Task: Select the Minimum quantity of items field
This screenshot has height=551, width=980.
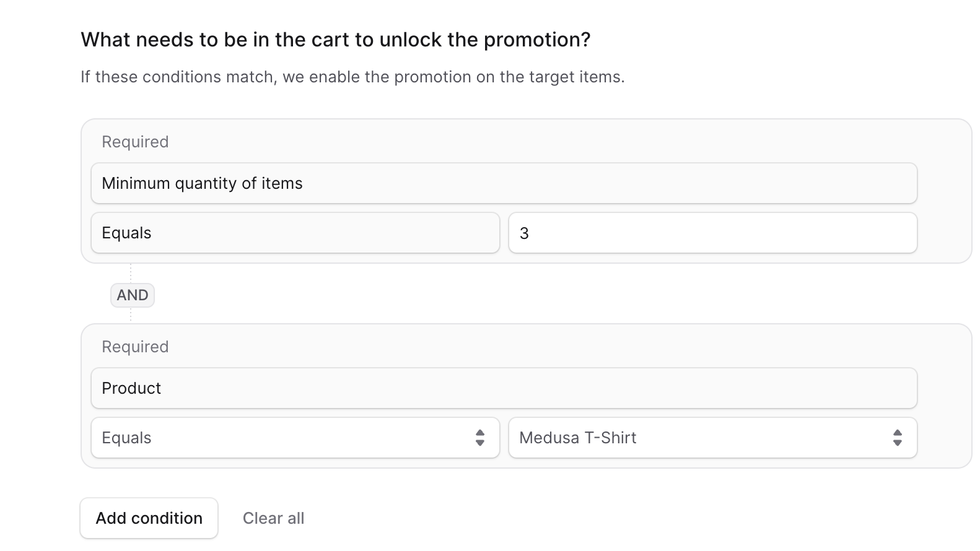Action: point(503,183)
